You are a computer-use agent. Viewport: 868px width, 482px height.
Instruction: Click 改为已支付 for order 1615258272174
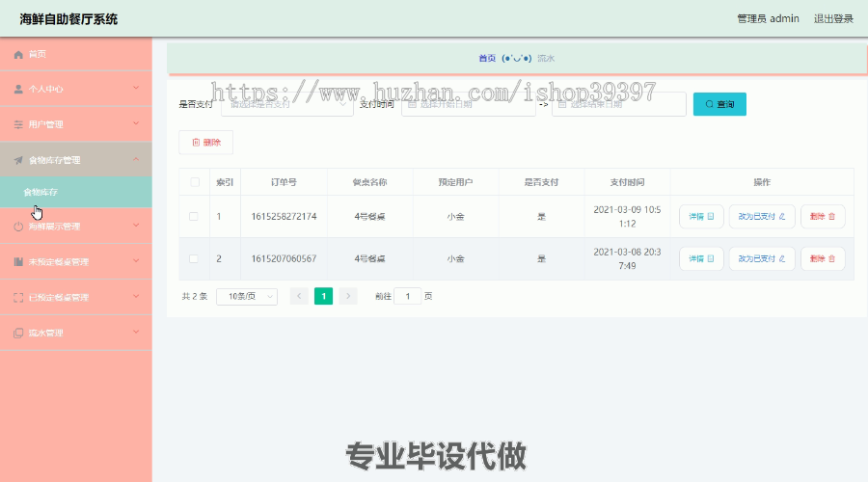[762, 216]
